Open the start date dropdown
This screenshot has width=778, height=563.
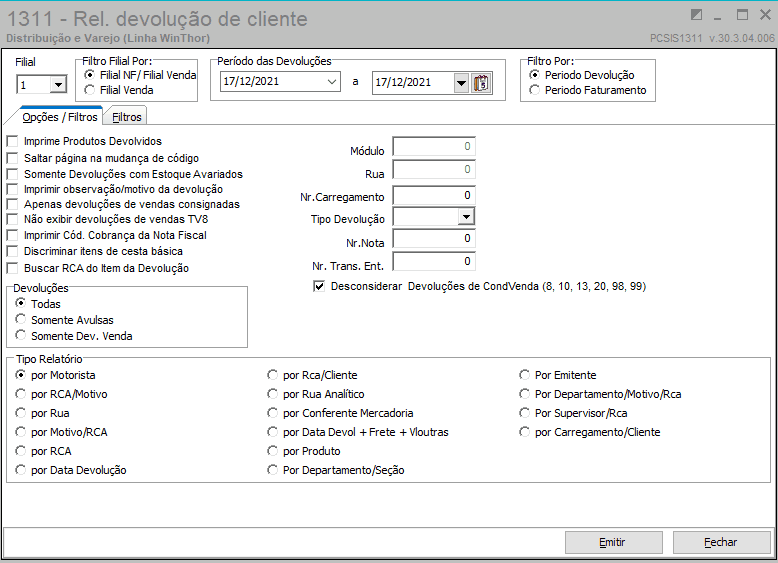click(x=331, y=82)
